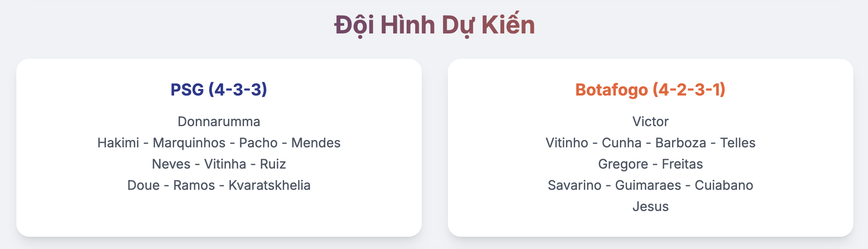Click the name Telles

coord(738,143)
